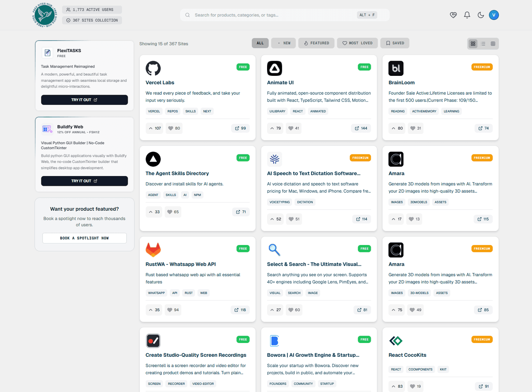The image size is (532, 392).
Task: Open the Vercel Labs card title
Action: point(160,83)
